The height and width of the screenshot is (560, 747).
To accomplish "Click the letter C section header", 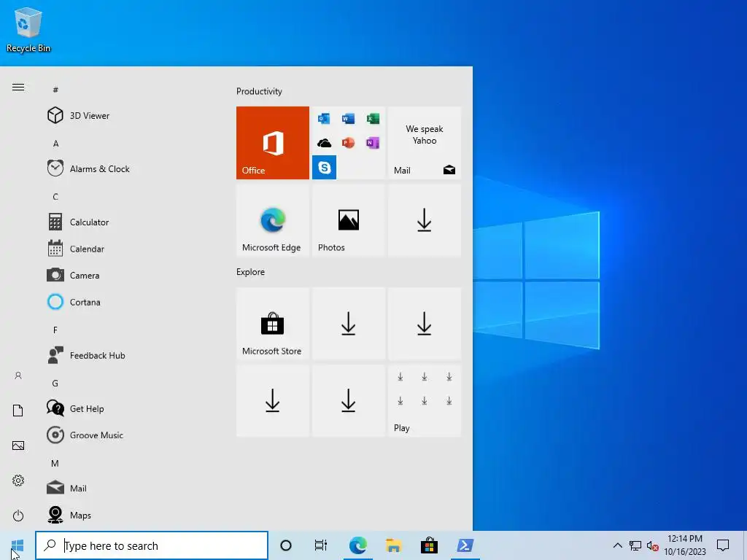I will pyautogui.click(x=55, y=197).
